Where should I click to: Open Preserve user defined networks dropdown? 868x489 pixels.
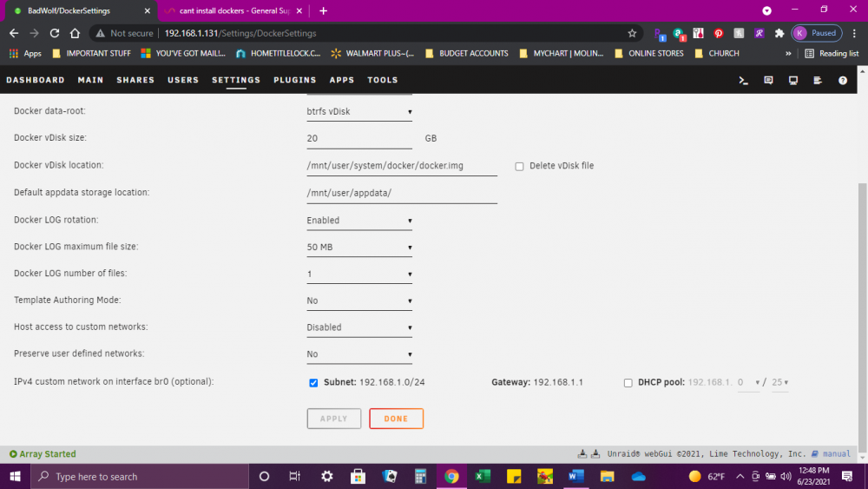coord(359,354)
